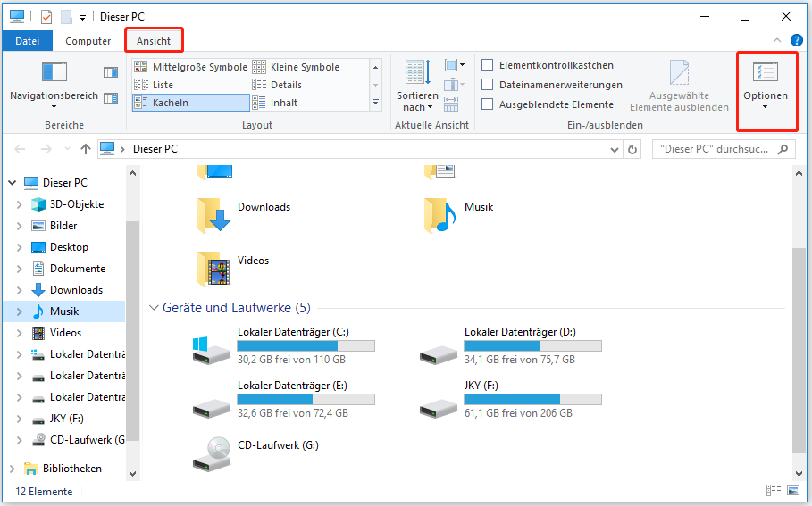
Task: Collapse the Dieser PC tree node
Action: point(12,183)
